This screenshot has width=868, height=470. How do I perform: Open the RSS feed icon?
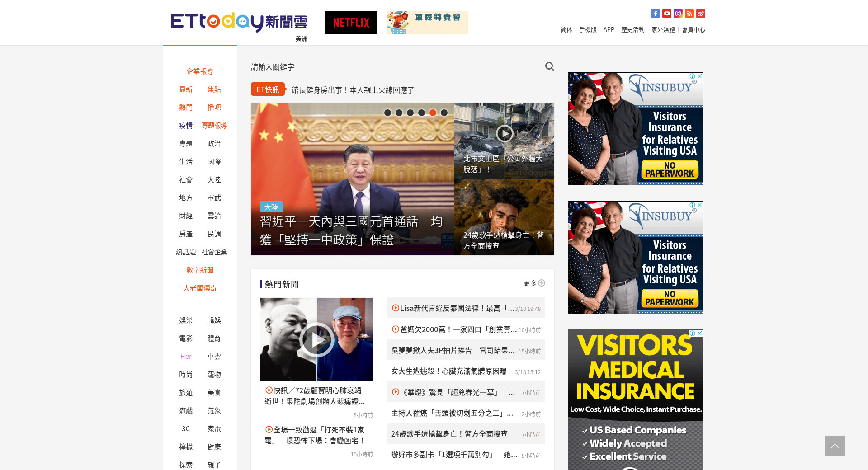tap(689, 14)
